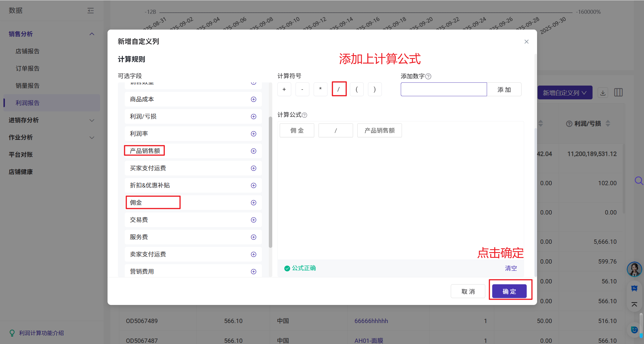Click plus icon next to 营销费用
Viewport: 644px width, 344px height.
tap(253, 272)
